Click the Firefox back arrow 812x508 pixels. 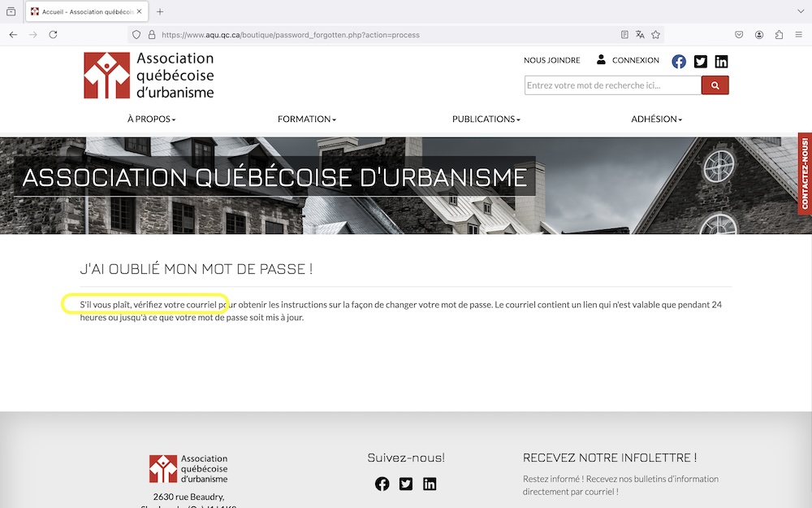click(x=14, y=35)
